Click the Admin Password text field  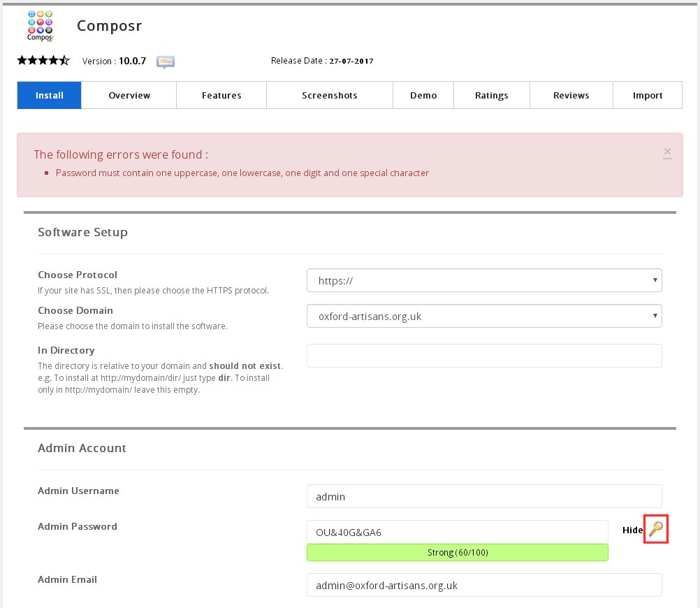(457, 532)
